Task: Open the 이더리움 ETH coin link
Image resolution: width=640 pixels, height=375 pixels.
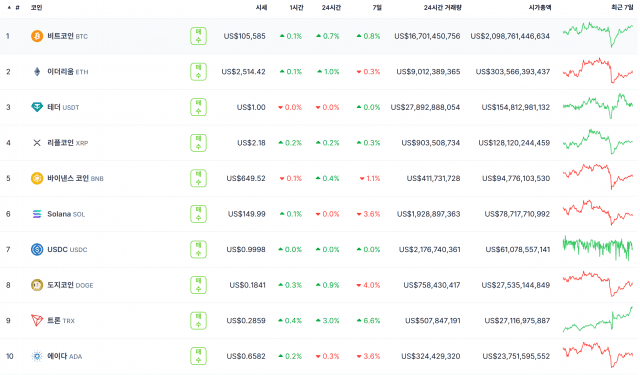Action: [x=67, y=72]
